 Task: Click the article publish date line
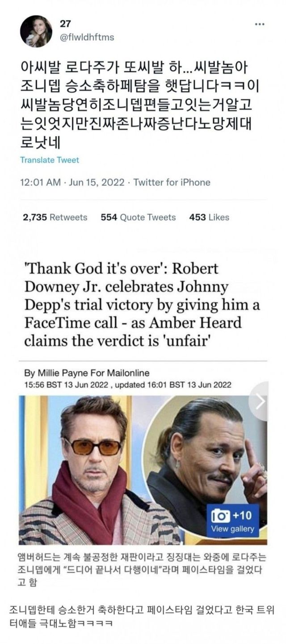[127, 385]
